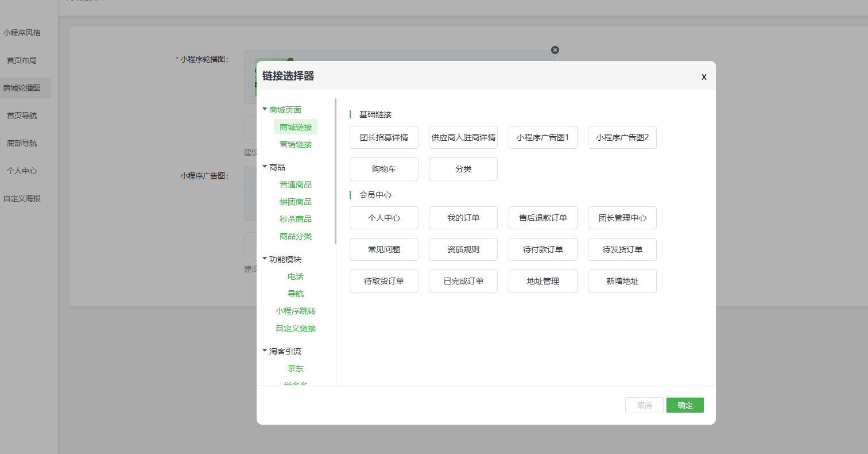Click the tree panel vertical scrollbar
This screenshot has height=454, width=868.
(x=335, y=172)
